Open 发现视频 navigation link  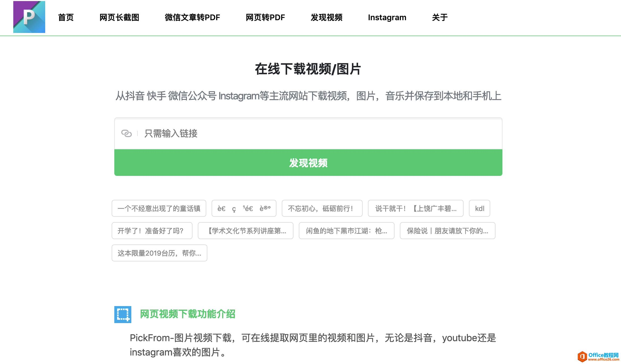[x=326, y=18]
